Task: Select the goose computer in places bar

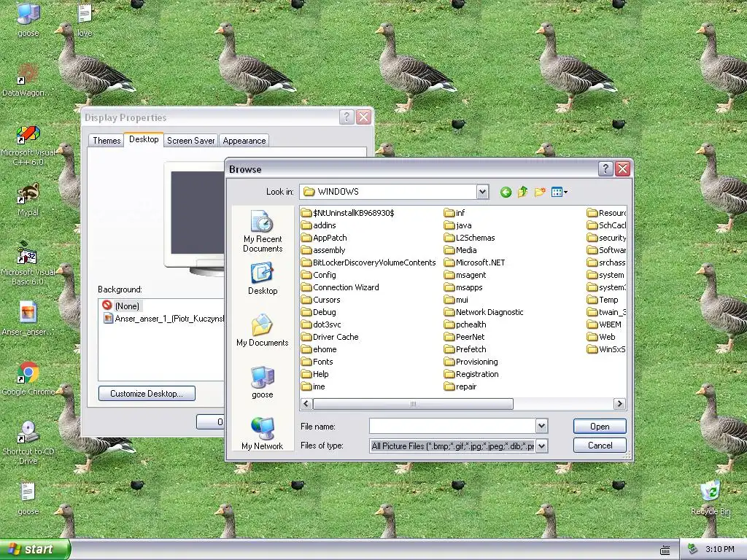Action: 263,382
